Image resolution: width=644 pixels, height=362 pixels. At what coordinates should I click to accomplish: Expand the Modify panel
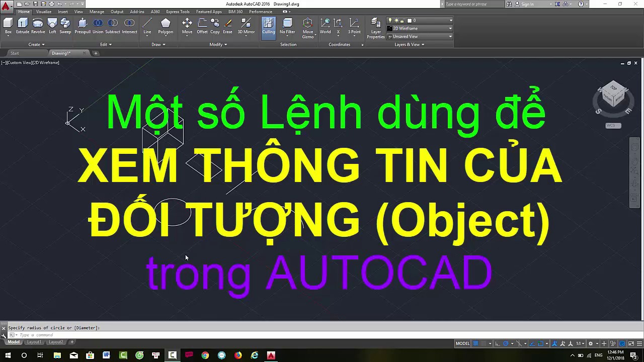click(218, 44)
